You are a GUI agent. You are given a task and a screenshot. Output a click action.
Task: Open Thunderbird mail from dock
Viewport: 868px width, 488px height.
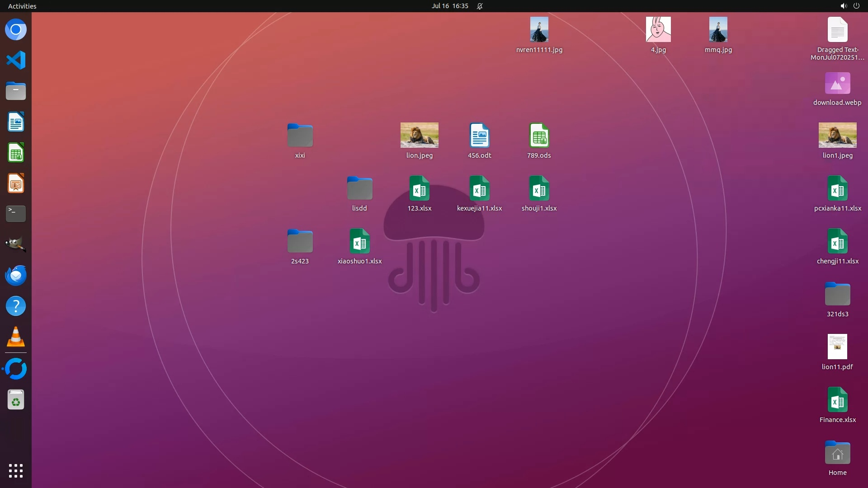16,275
